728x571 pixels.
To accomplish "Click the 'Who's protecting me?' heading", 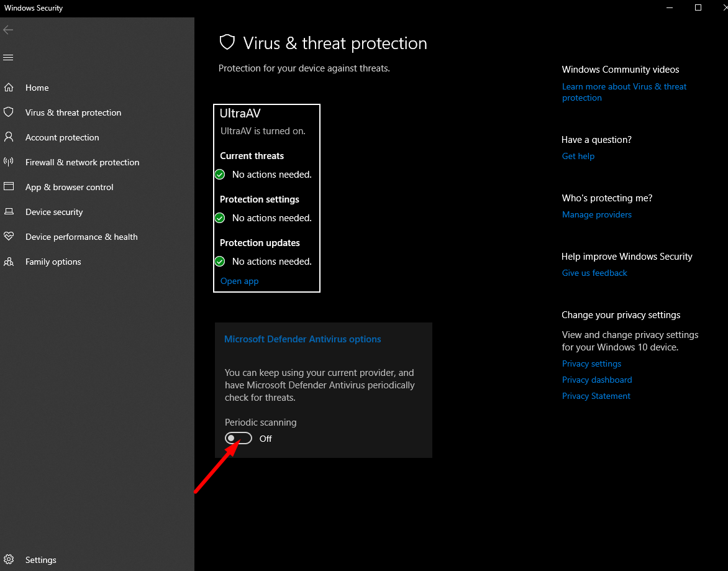I will [x=607, y=198].
